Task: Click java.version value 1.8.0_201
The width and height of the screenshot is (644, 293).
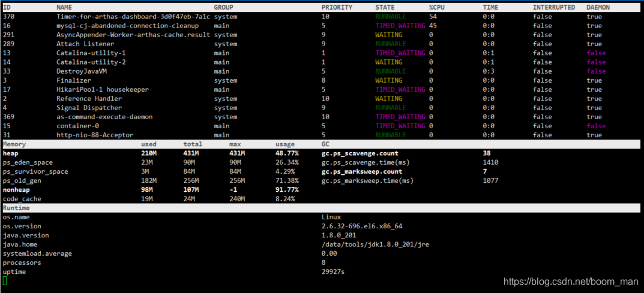Action: coord(339,235)
